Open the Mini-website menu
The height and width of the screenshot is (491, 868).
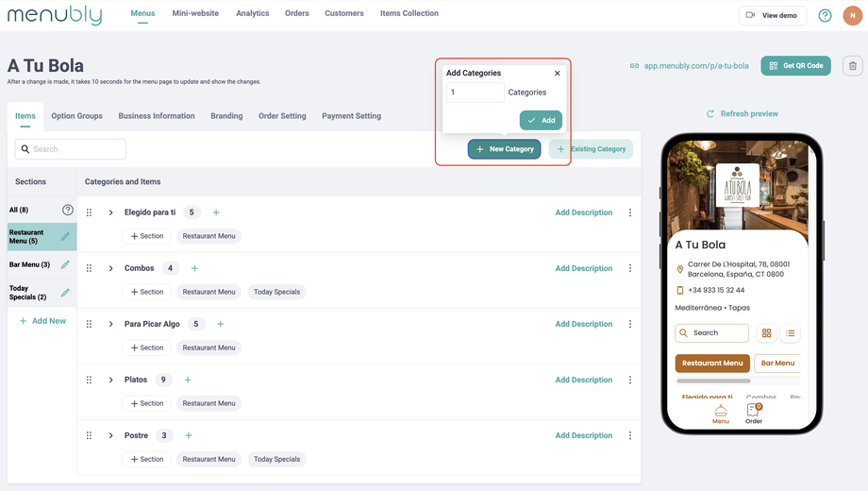click(x=195, y=13)
